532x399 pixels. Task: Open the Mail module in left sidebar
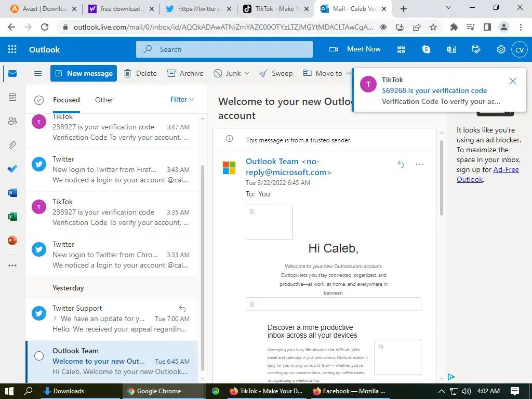12,73
